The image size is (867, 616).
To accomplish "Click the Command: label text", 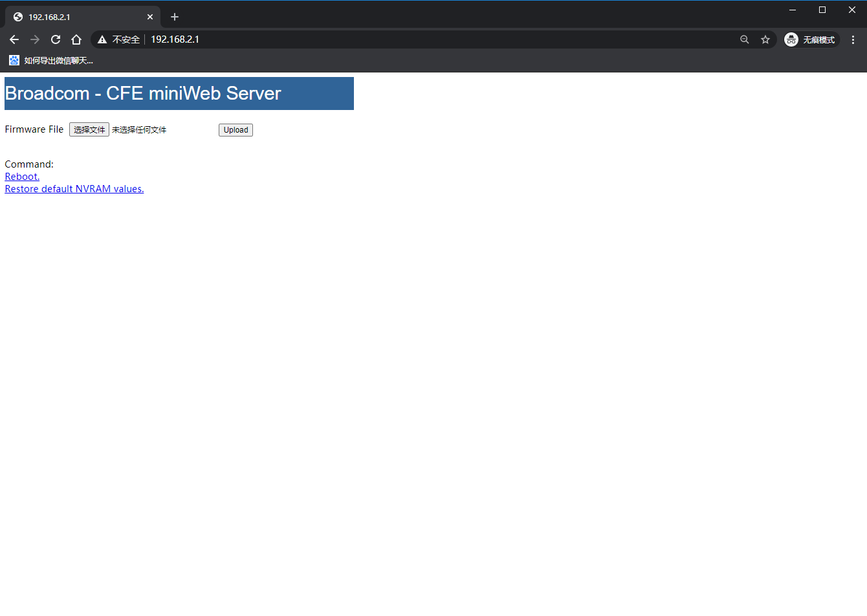I will (29, 164).
